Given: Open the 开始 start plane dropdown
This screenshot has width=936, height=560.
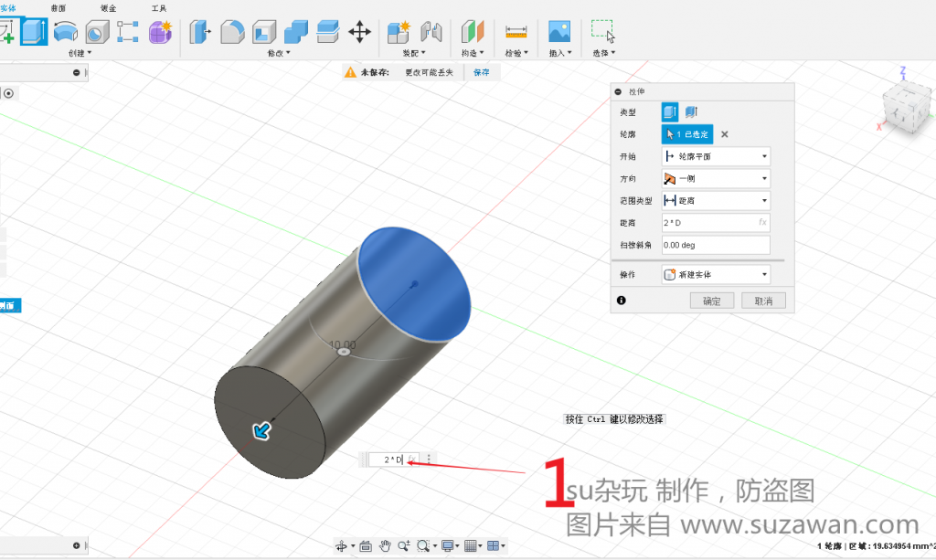Looking at the screenshot, I should pyautogui.click(x=716, y=156).
